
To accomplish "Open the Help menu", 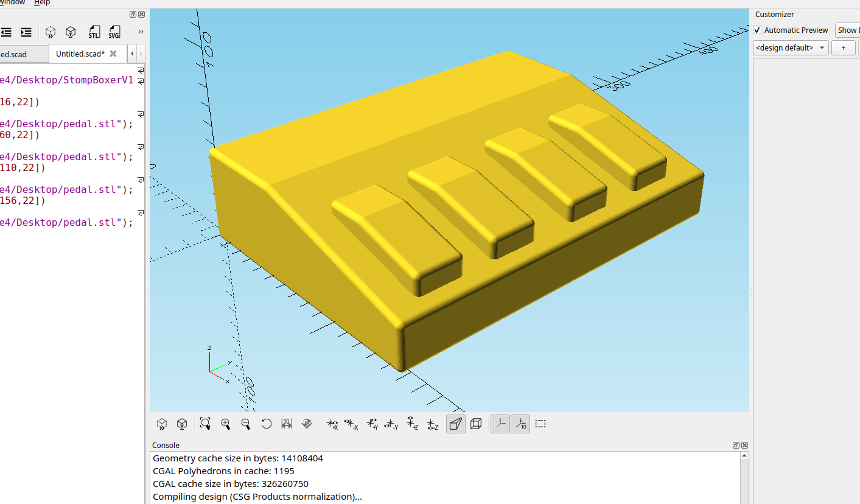I will (42, 3).
